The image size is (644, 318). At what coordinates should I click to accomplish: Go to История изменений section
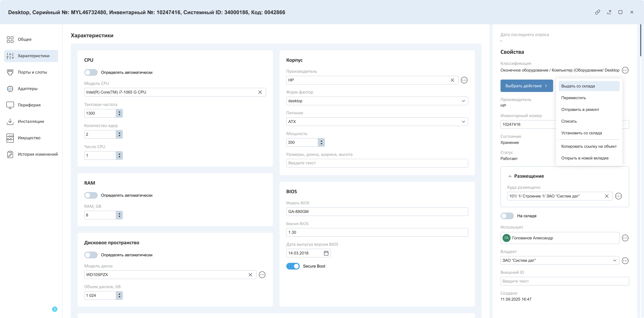point(38,154)
